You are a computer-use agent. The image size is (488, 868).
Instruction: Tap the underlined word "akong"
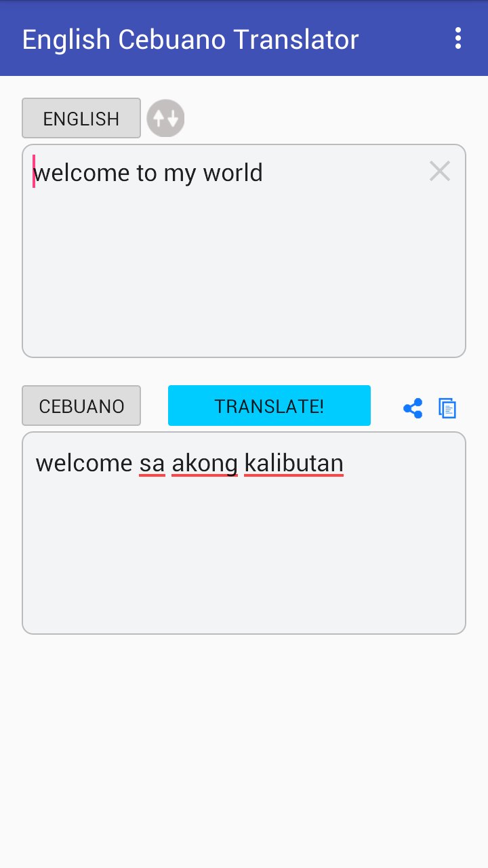pos(205,464)
